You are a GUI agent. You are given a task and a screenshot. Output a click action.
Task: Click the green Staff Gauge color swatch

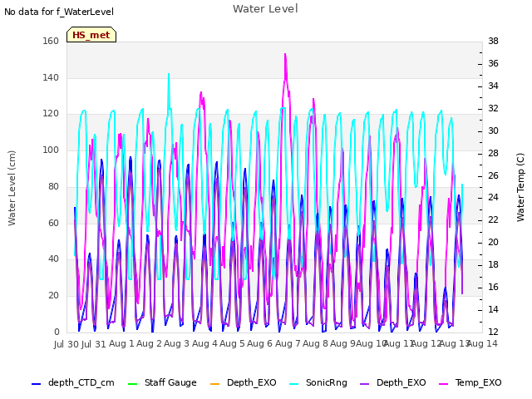coord(132,384)
